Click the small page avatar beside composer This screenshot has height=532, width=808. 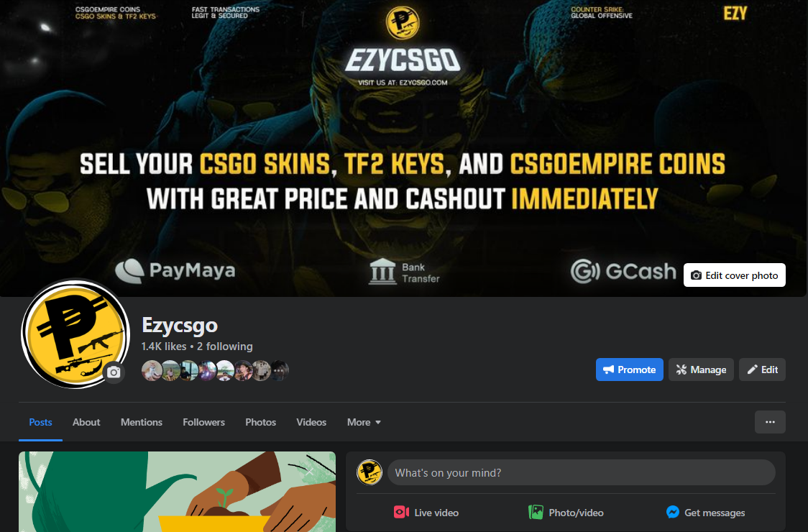[369, 472]
